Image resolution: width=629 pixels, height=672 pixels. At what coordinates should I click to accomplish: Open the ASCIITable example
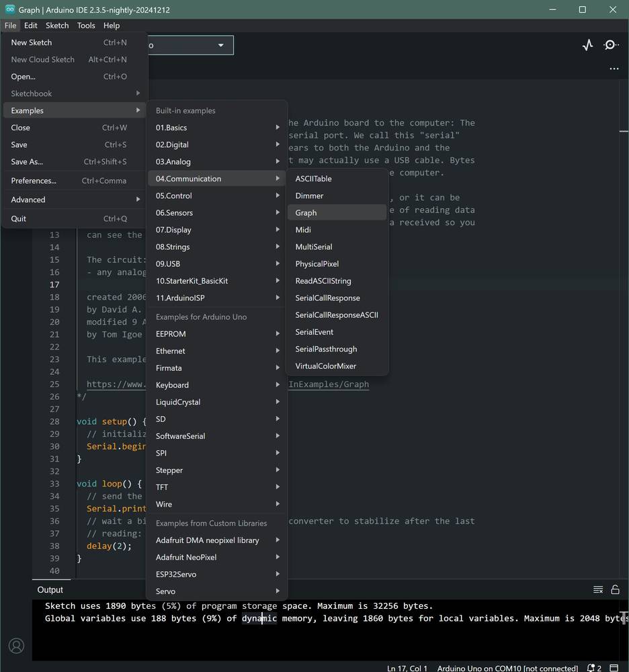[x=337, y=178]
